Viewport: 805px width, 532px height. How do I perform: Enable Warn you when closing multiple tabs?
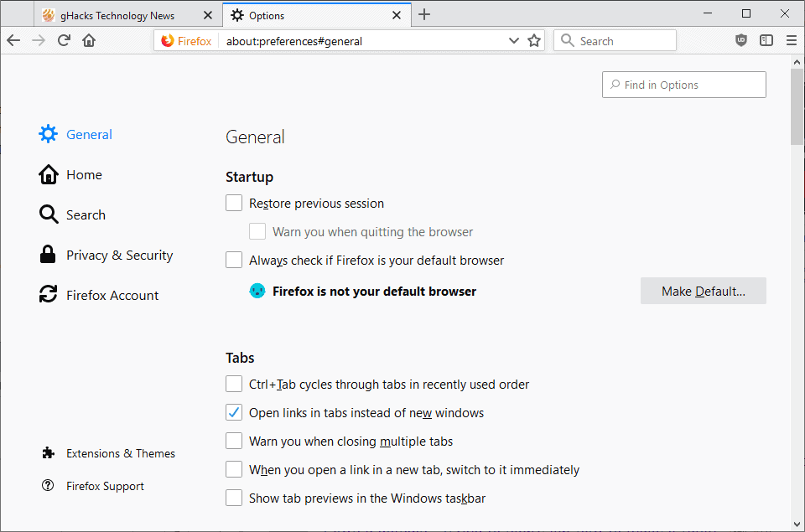tap(234, 442)
